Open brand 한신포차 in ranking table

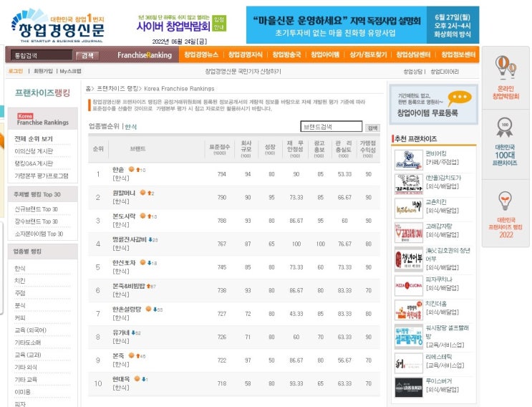click(124, 262)
